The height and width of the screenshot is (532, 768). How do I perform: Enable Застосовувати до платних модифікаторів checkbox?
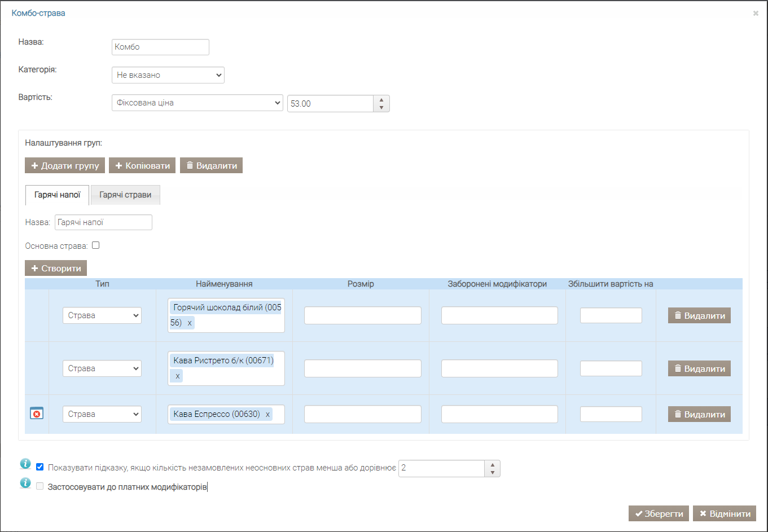click(x=40, y=486)
